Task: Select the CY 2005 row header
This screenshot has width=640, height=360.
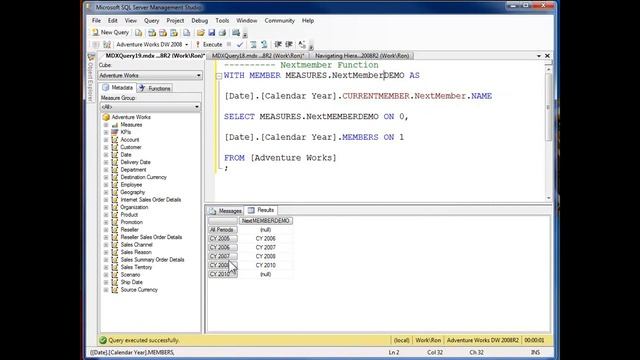Action: 222,239
